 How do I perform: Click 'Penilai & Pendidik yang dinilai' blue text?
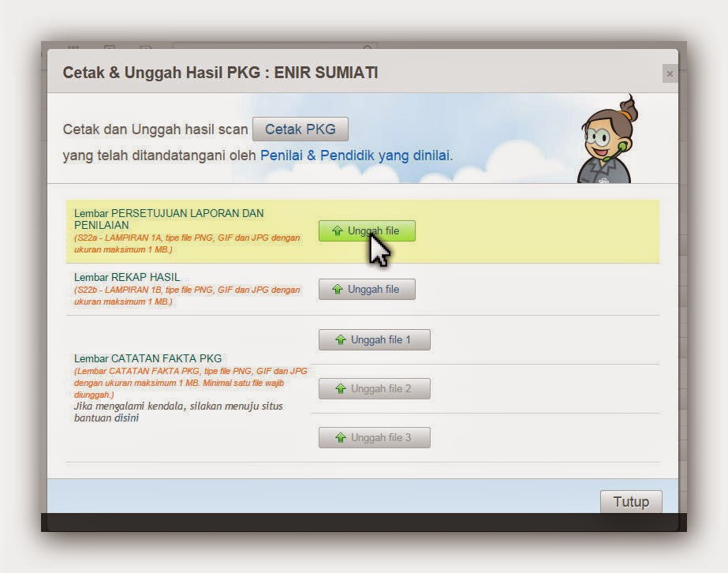[x=355, y=155]
